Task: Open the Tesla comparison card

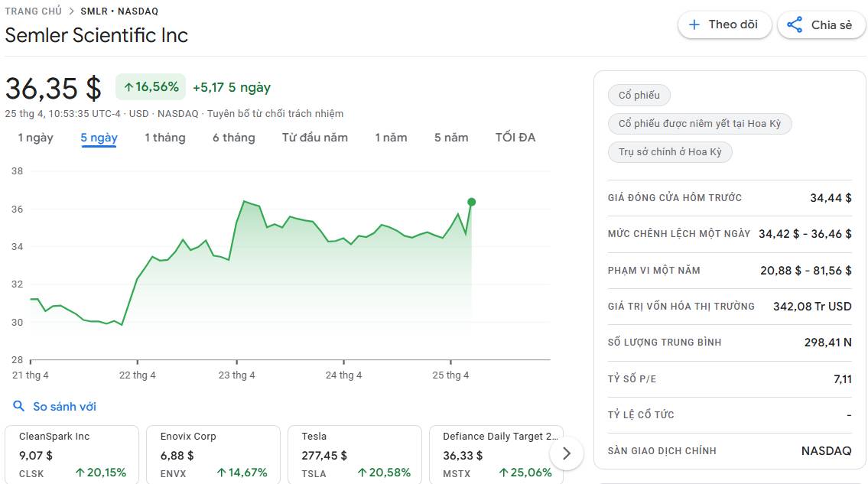Action: point(355,455)
